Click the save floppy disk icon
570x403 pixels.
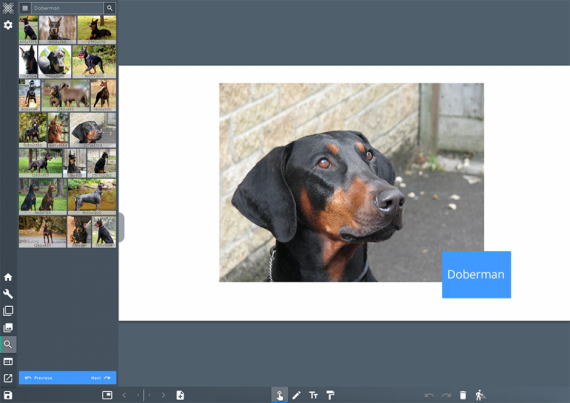click(8, 395)
